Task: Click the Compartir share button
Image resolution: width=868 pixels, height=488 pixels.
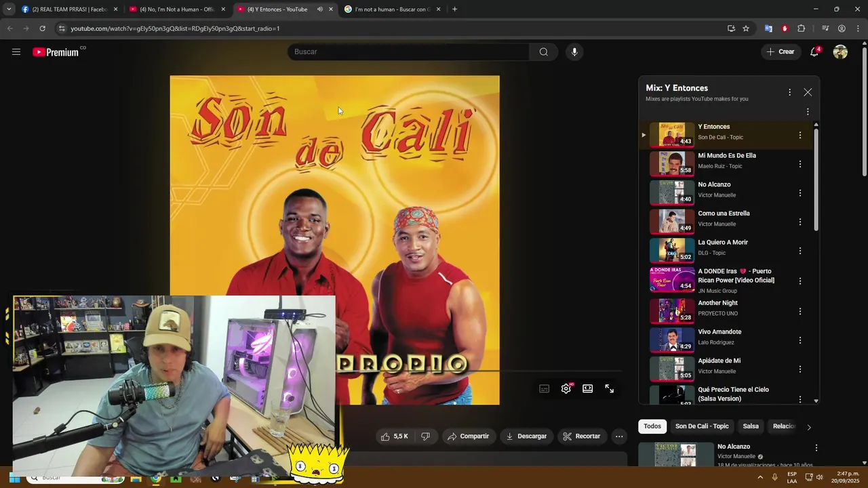Action: click(x=468, y=436)
